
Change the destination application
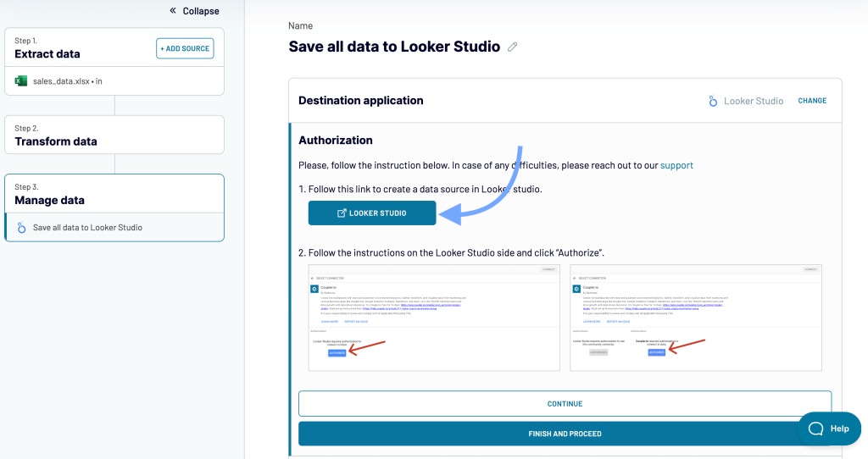click(x=812, y=101)
